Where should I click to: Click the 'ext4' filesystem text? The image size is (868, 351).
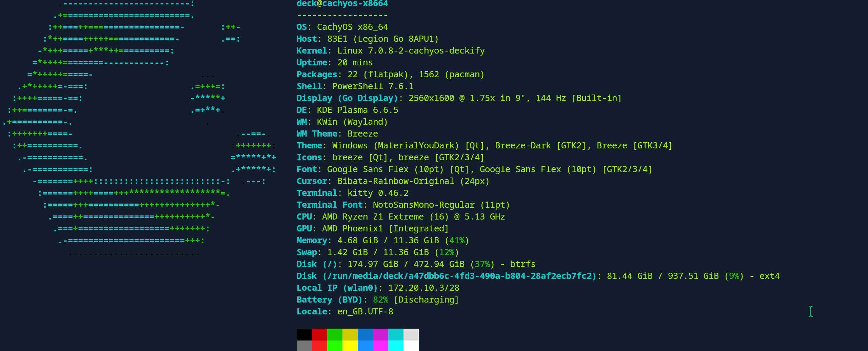pos(769,276)
